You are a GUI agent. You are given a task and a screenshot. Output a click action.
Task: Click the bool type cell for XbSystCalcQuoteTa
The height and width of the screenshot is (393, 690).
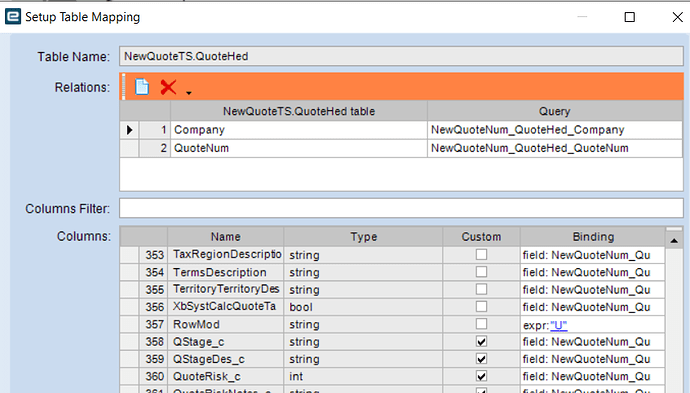pyautogui.click(x=363, y=306)
